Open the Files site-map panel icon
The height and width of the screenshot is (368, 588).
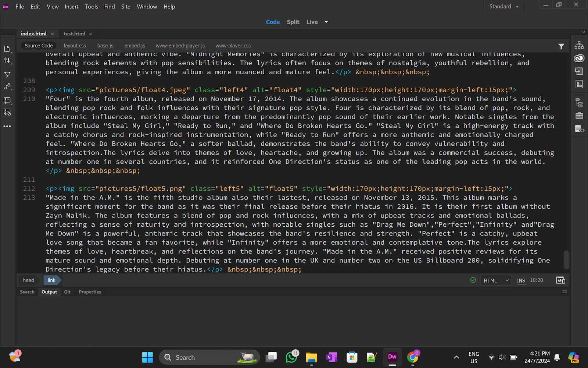[x=579, y=45]
